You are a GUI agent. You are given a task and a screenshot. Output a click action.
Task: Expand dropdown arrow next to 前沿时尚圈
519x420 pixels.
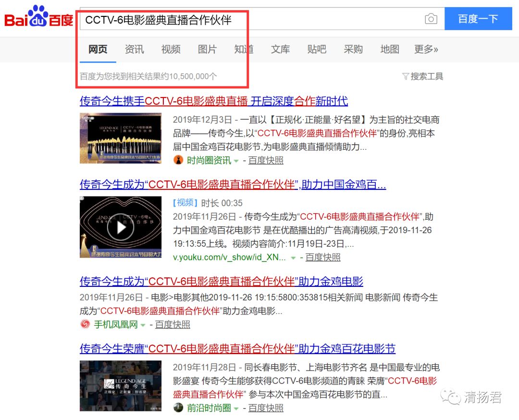pyautogui.click(x=236, y=409)
